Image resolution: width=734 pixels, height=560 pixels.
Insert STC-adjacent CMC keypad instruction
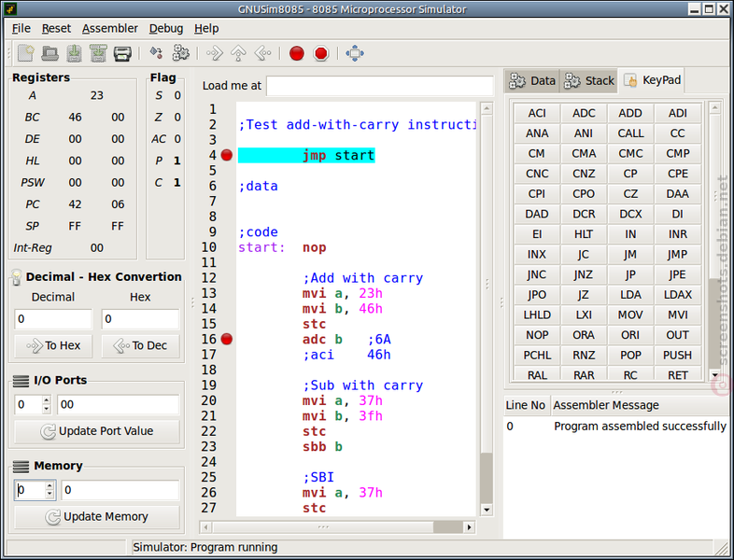[x=630, y=153]
